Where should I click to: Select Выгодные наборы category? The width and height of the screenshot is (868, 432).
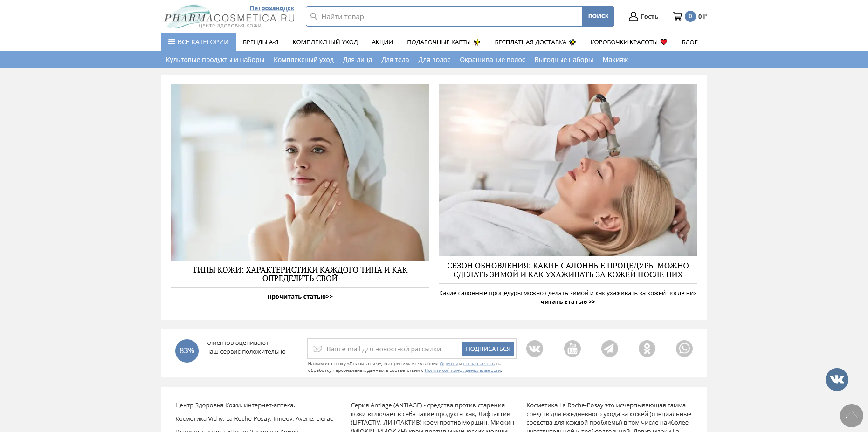coord(564,60)
